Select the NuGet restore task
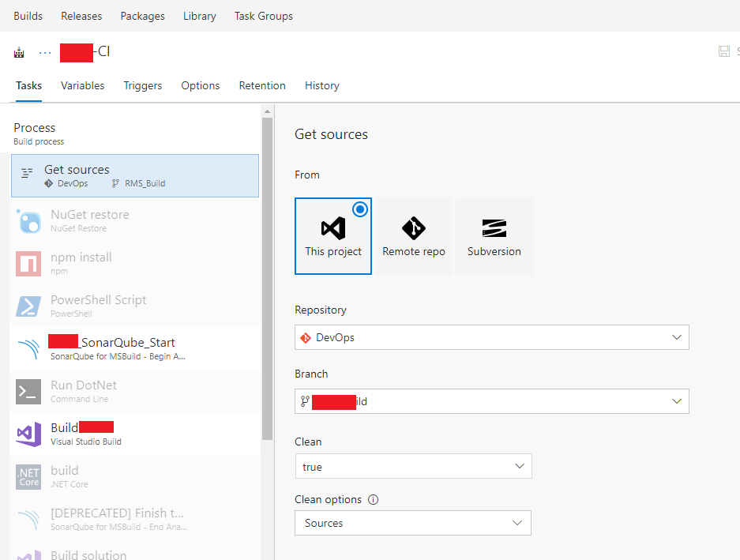740x560 pixels. [x=134, y=220]
